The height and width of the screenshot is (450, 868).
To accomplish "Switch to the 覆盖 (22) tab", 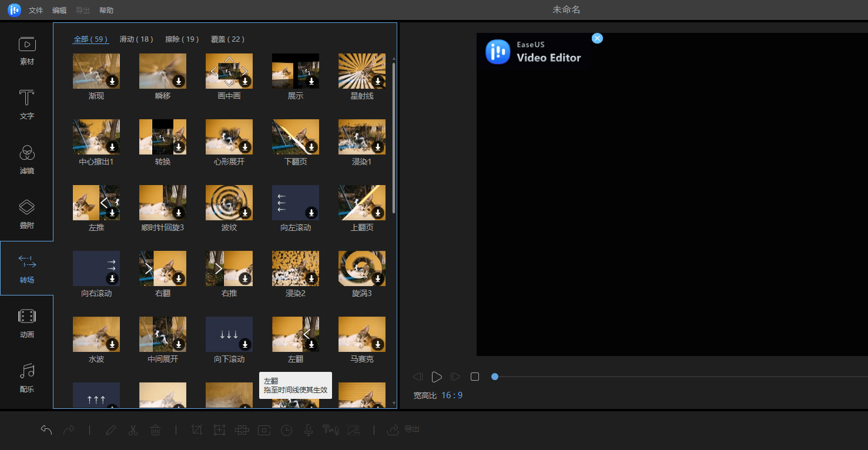I will (x=228, y=39).
